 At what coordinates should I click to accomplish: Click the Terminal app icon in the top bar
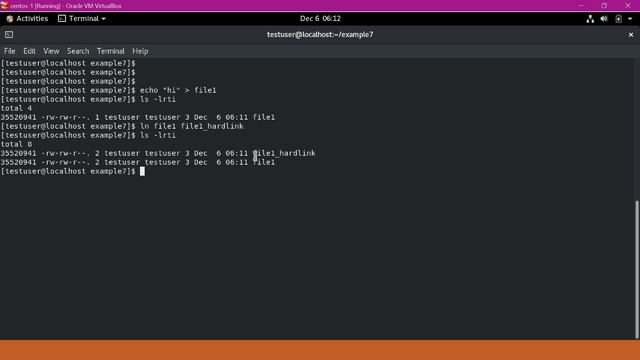click(x=62, y=19)
